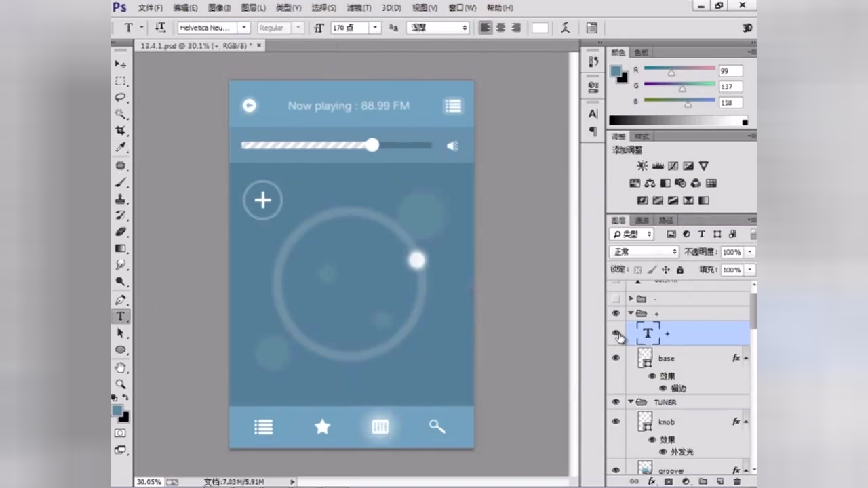Collapse the TUNER layer group
This screenshot has width=868, height=488.
point(631,402)
